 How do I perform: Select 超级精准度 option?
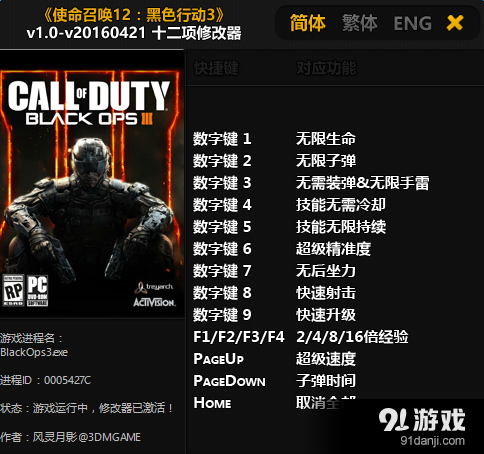[333, 249]
